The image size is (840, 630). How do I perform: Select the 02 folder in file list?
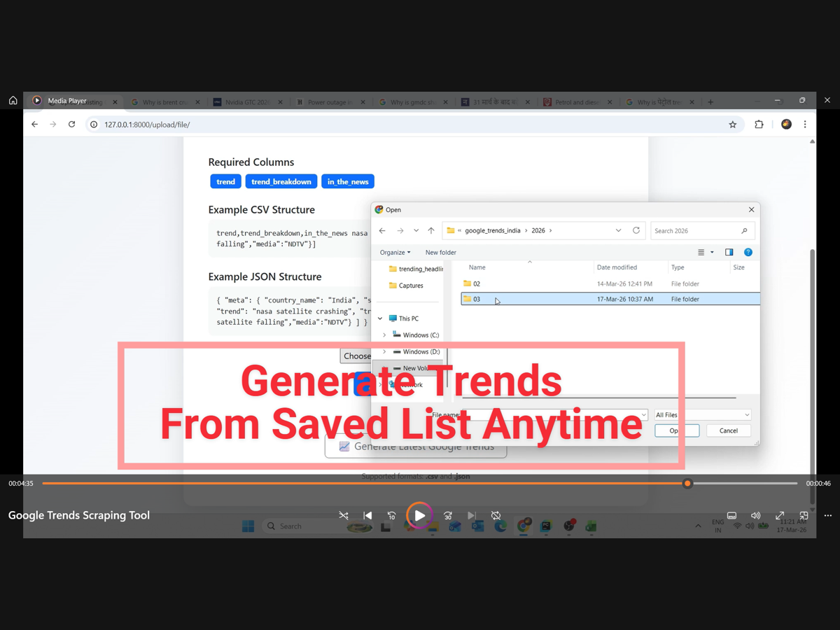477,284
